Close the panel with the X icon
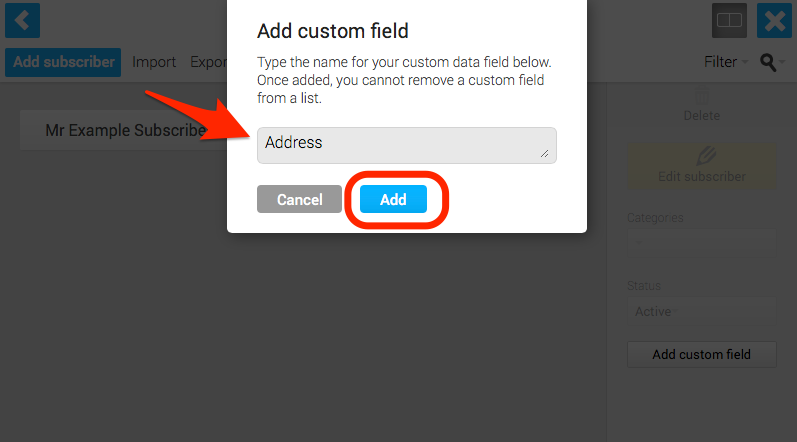This screenshot has width=797, height=442. pyautogui.click(x=774, y=20)
